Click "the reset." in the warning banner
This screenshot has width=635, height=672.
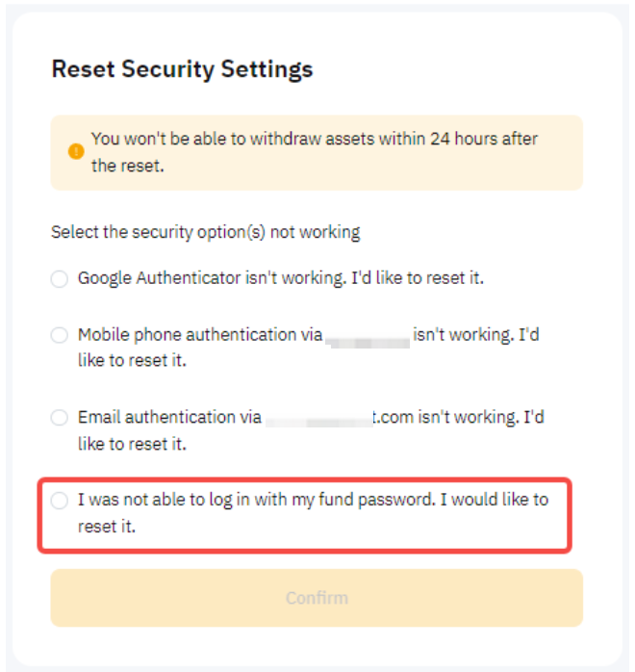pyautogui.click(x=127, y=166)
